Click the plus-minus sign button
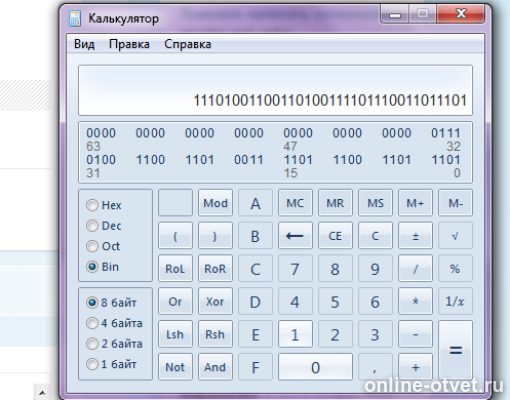This screenshot has width=510, height=400. [x=415, y=236]
